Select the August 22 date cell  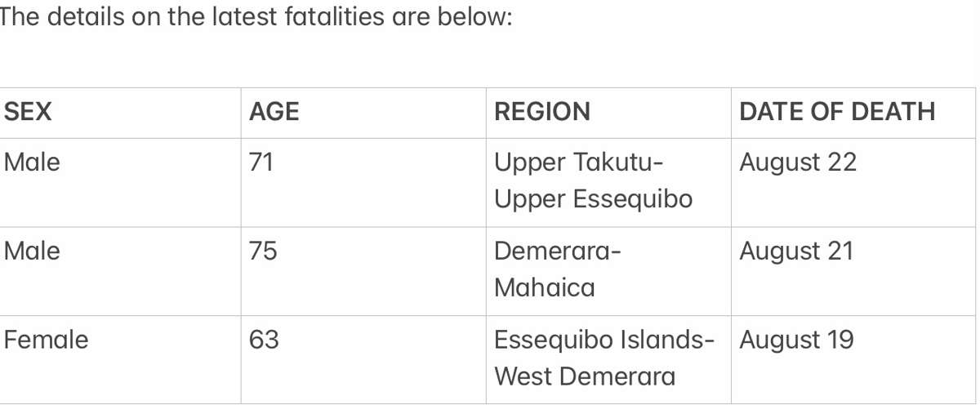tap(853, 182)
